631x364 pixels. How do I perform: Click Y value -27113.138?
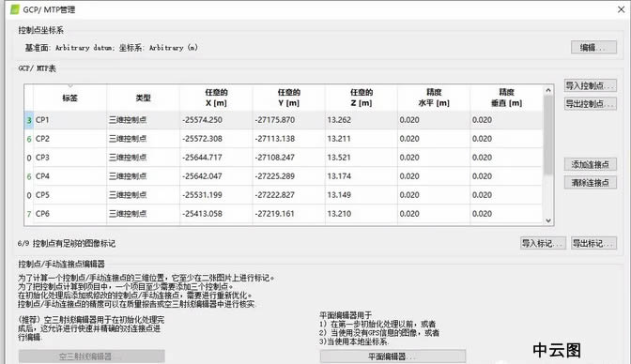275,139
